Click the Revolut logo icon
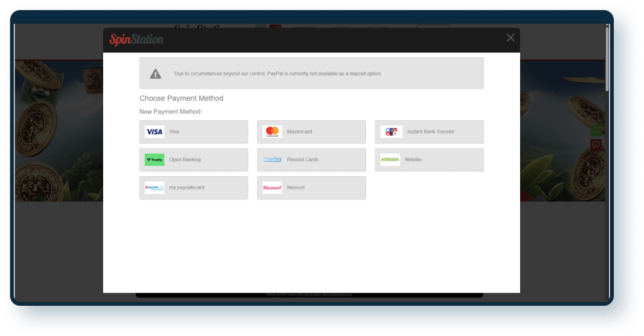The height and width of the screenshot is (336, 644). pos(272,159)
